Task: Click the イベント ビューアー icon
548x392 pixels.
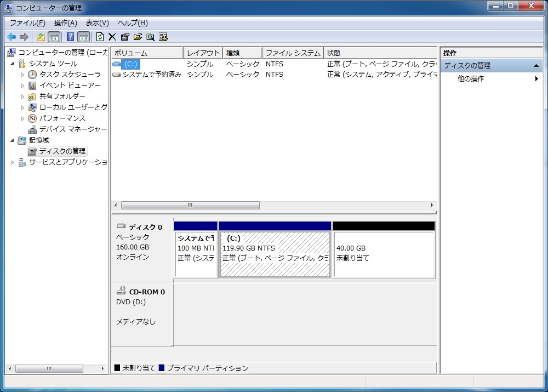Action: coord(32,86)
